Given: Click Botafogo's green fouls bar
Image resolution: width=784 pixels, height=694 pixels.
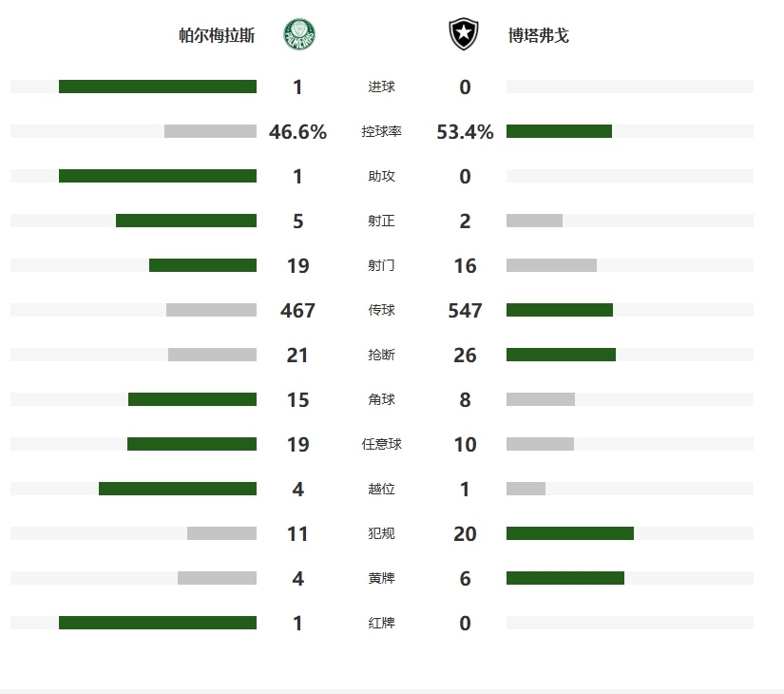Looking at the screenshot, I should [x=570, y=533].
